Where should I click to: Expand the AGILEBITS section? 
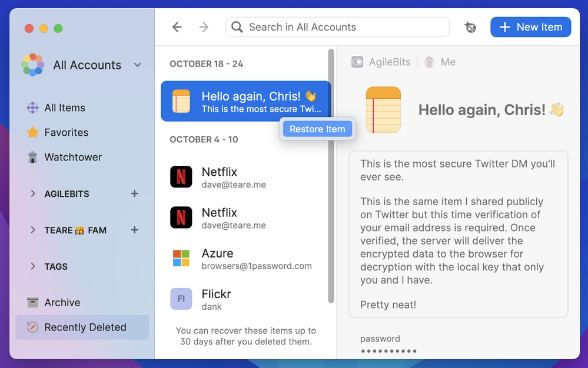[33, 193]
